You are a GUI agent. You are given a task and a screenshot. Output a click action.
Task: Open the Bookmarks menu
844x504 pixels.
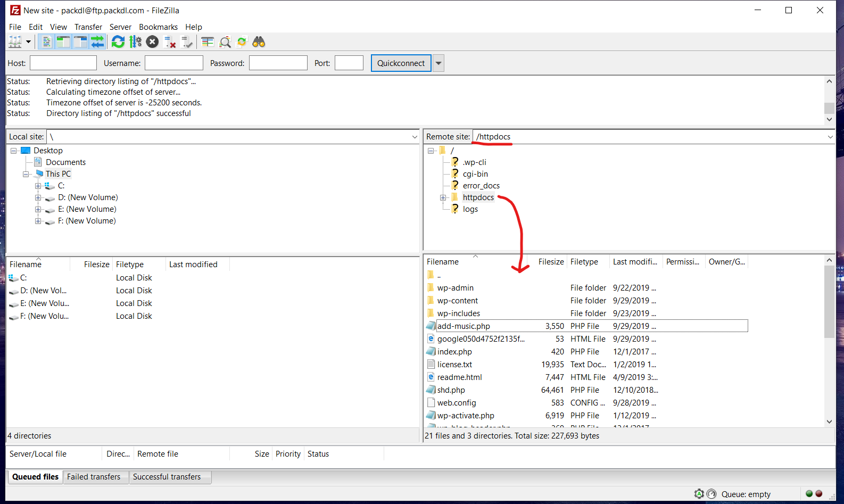[158, 27]
